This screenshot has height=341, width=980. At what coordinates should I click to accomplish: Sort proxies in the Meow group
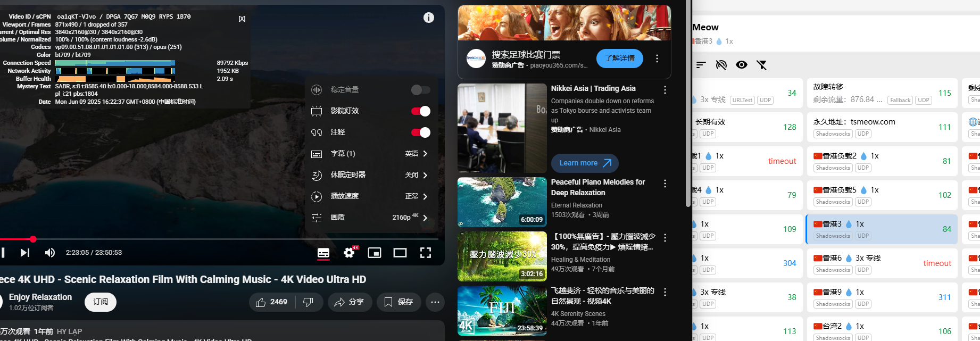pos(701,65)
